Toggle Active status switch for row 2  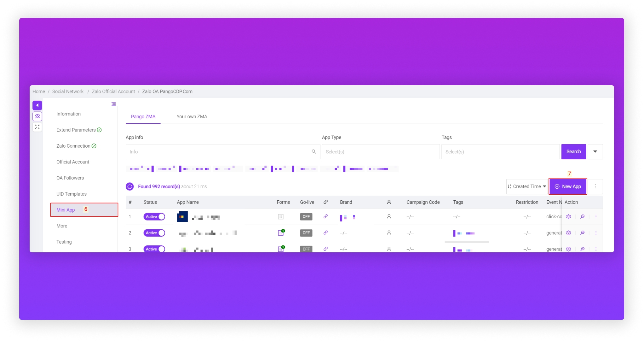(x=154, y=233)
